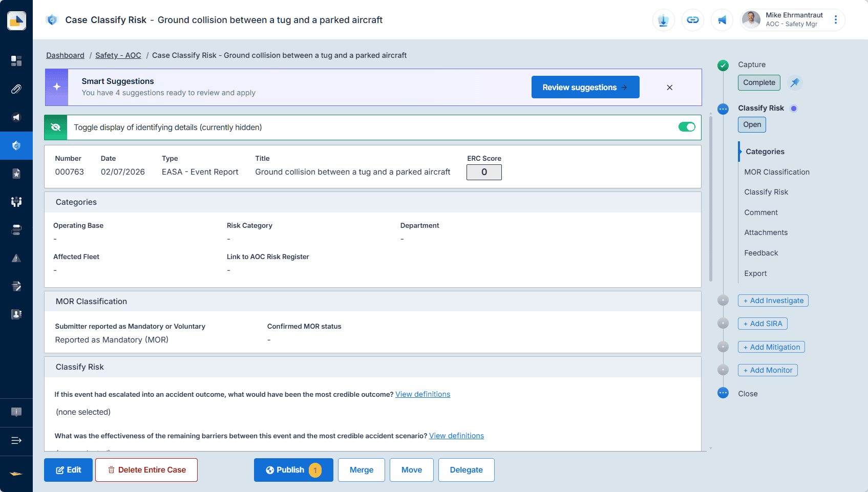Screen dimensions: 868x492
Task: Jump to Attachments in side navigation
Action: (x=766, y=232)
